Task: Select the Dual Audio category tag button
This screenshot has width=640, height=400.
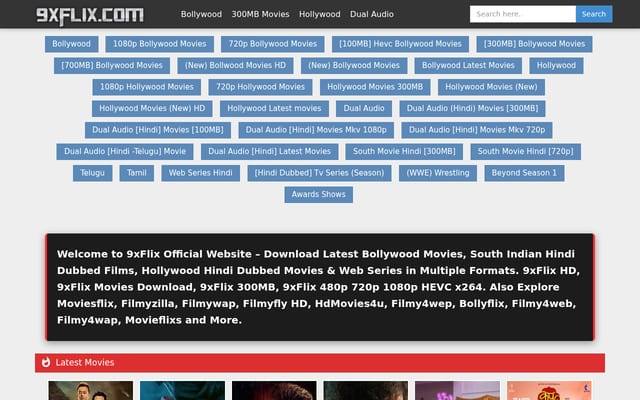Action: coord(364,109)
